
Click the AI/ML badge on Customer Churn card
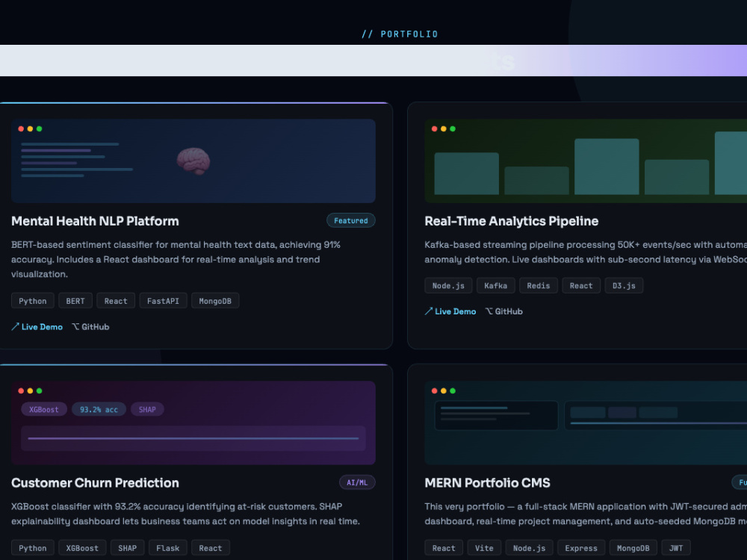click(x=357, y=482)
